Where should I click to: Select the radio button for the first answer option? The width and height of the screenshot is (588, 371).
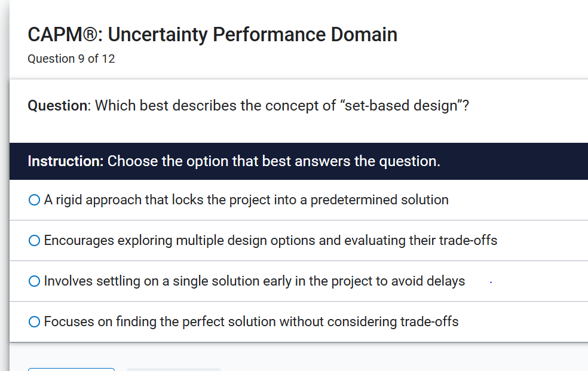point(33,200)
